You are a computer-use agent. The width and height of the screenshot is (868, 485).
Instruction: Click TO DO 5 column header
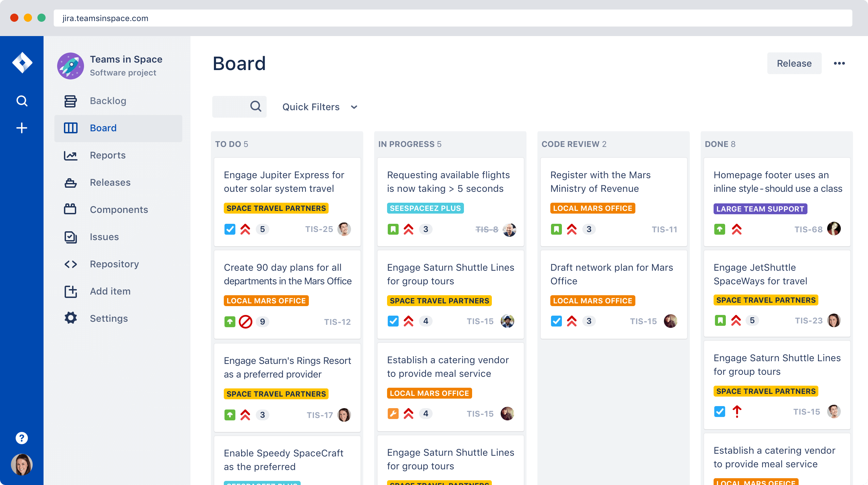coord(233,144)
